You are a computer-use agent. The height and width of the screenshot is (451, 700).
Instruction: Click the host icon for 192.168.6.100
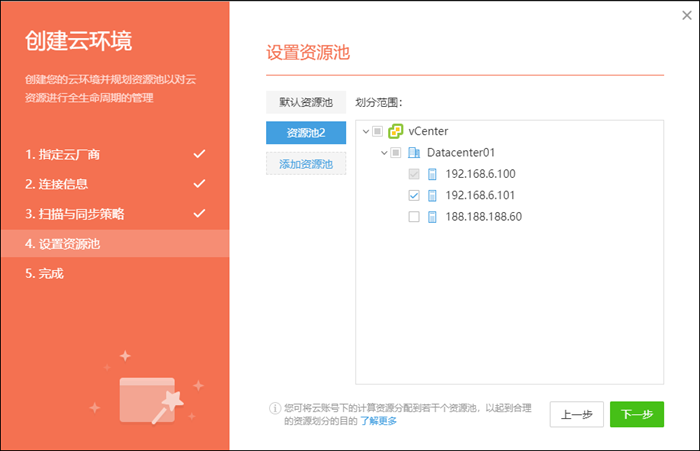click(433, 174)
